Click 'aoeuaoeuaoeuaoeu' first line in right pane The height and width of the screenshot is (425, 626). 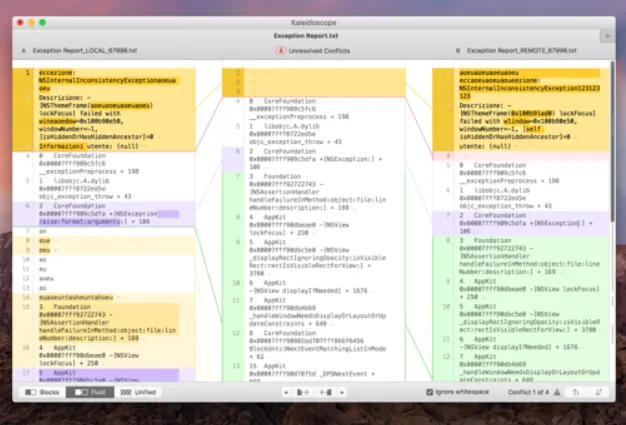coord(489,73)
